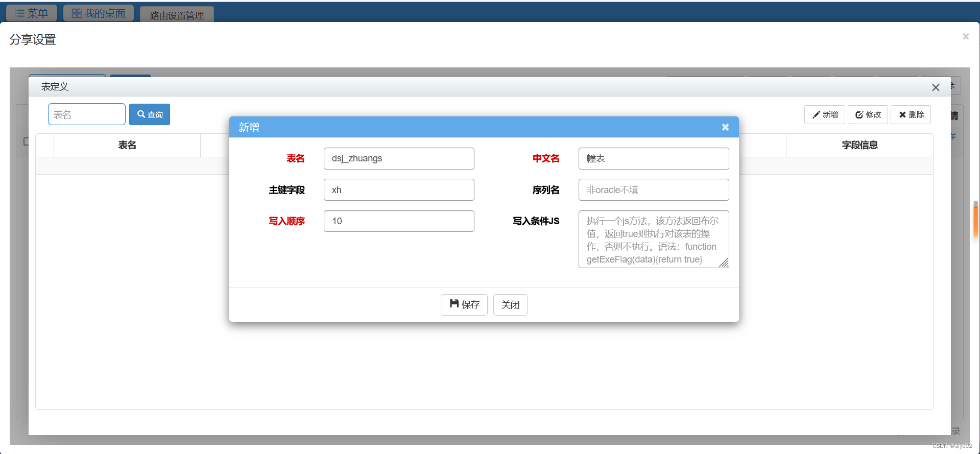Viewport: 980px width, 454px height.
Task: Click the 分享设置 heading
Action: [x=33, y=39]
